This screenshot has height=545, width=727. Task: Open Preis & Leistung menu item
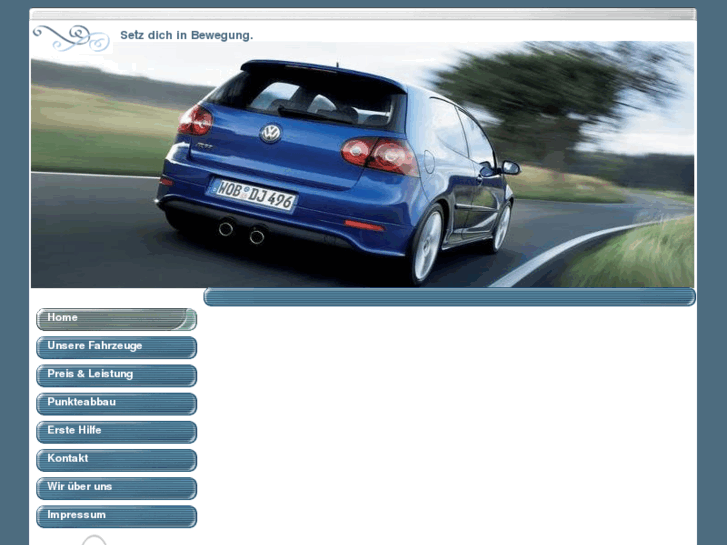(x=116, y=376)
